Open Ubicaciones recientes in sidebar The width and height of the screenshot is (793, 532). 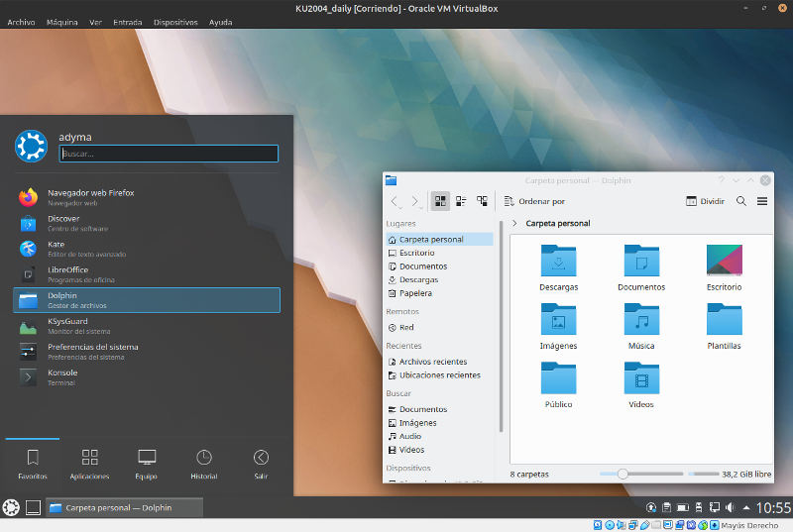point(439,375)
